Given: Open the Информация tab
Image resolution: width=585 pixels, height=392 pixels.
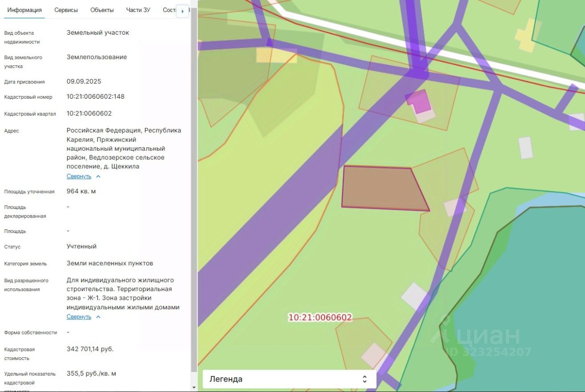Looking at the screenshot, I should (24, 10).
